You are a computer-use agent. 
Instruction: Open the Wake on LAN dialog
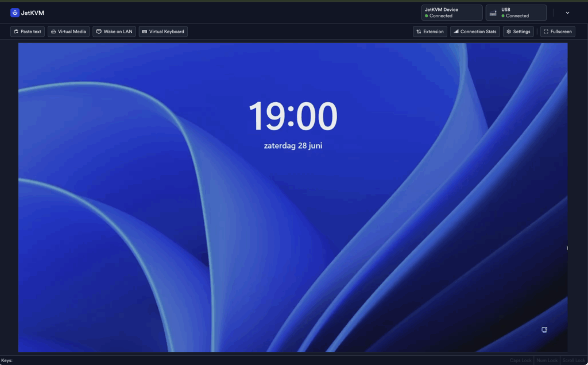point(114,32)
